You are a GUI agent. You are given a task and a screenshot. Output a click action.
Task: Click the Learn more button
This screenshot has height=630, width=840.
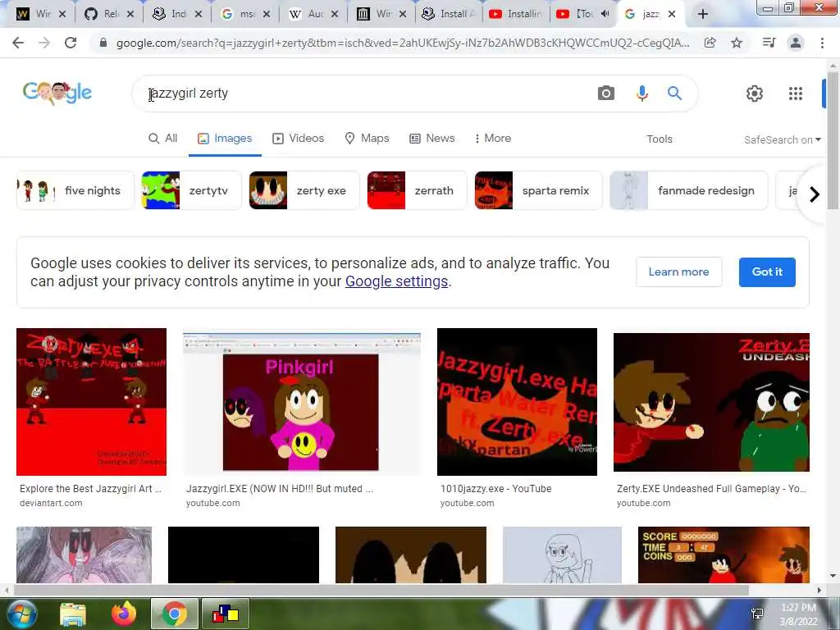click(678, 272)
